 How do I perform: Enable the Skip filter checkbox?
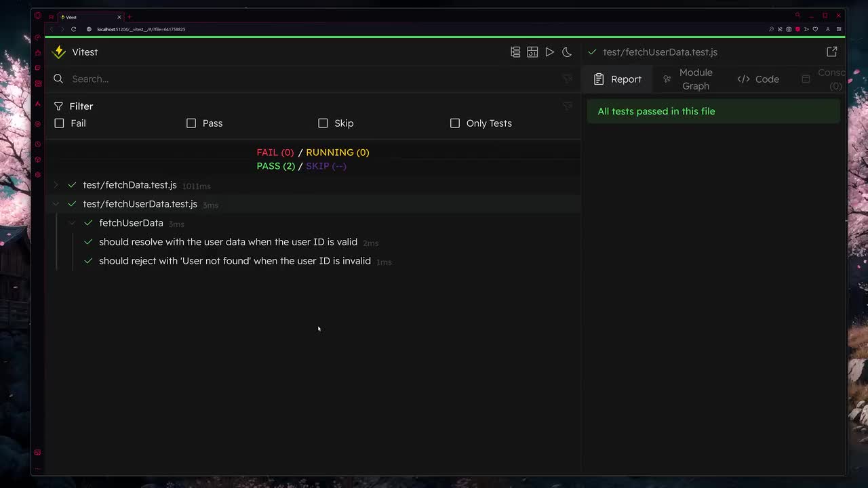click(x=323, y=123)
